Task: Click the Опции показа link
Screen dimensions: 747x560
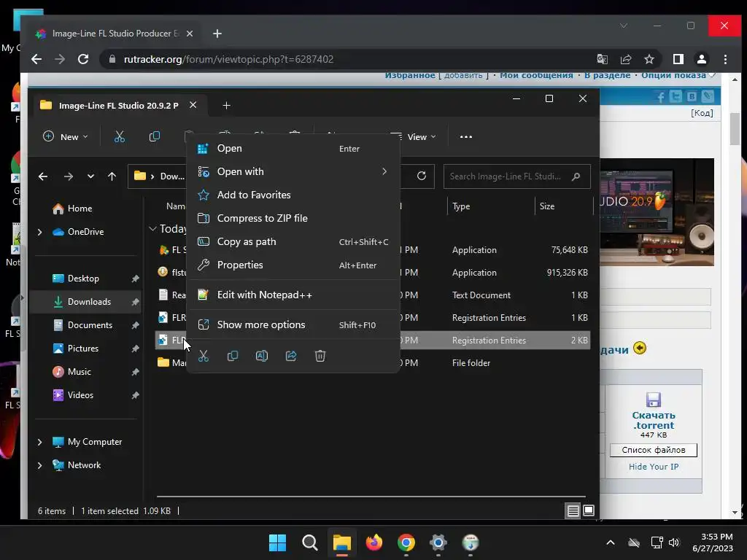Action: 673,75
